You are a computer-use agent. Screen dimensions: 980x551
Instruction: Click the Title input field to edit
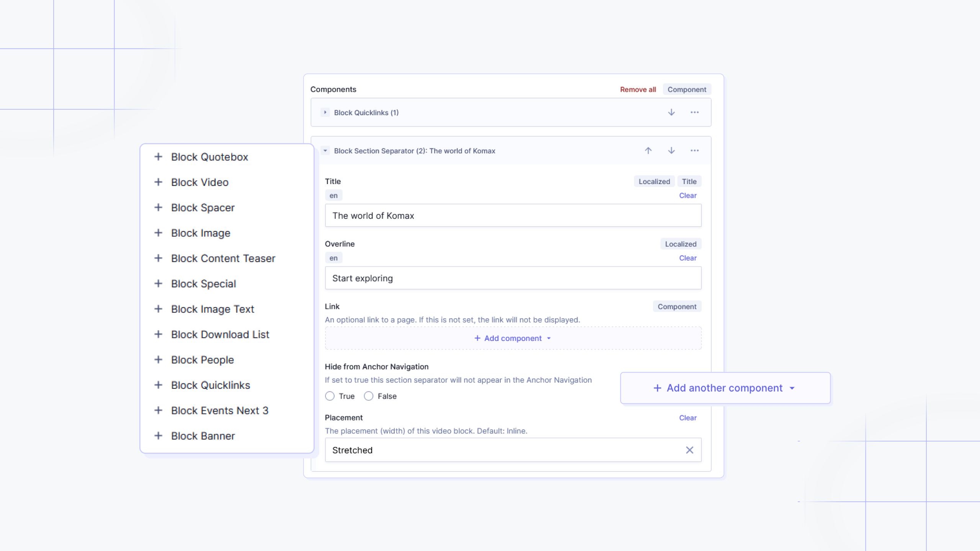click(x=513, y=215)
